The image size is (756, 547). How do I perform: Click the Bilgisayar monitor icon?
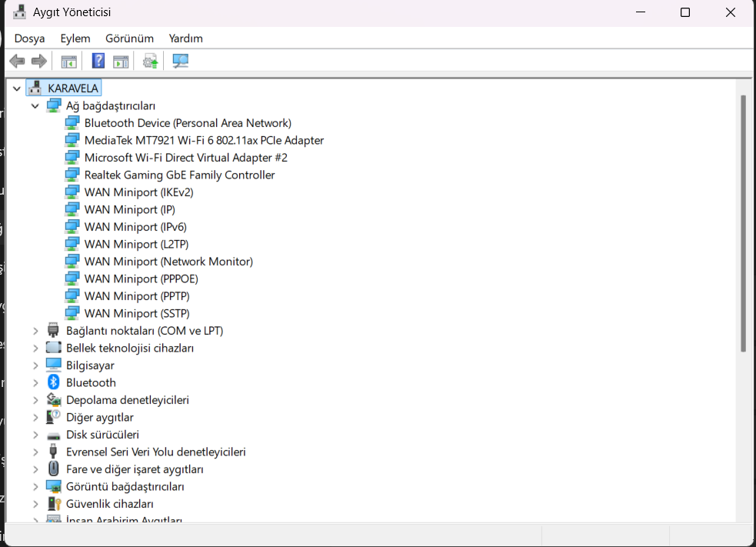pos(54,365)
